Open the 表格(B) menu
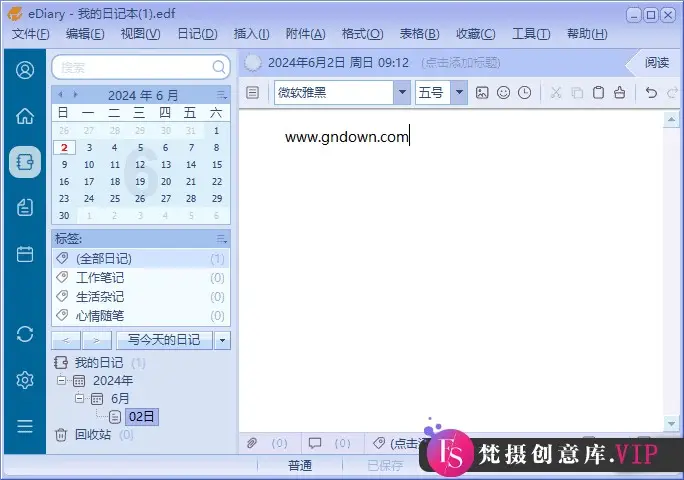 pos(419,34)
